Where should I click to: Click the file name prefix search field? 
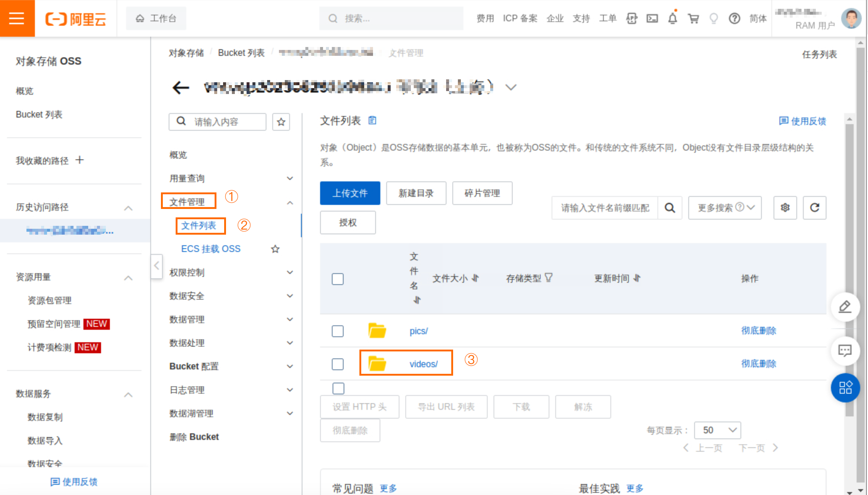coord(605,208)
